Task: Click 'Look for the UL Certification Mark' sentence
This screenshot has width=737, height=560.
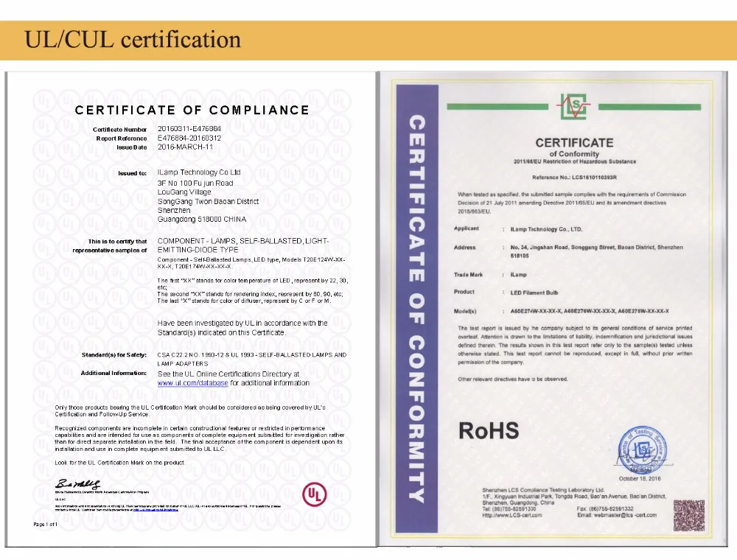Action: pos(120,463)
